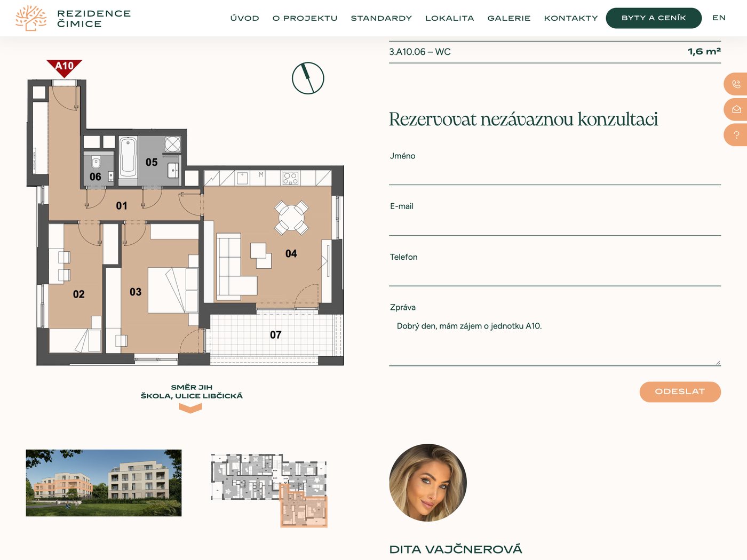Open the building exterior render thumbnail
The image size is (747, 560).
[104, 483]
